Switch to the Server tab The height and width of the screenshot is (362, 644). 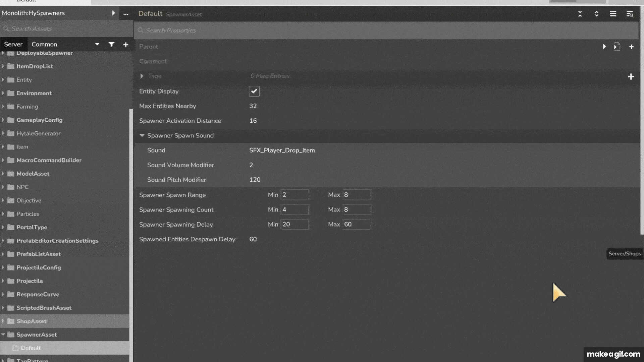[x=13, y=44]
